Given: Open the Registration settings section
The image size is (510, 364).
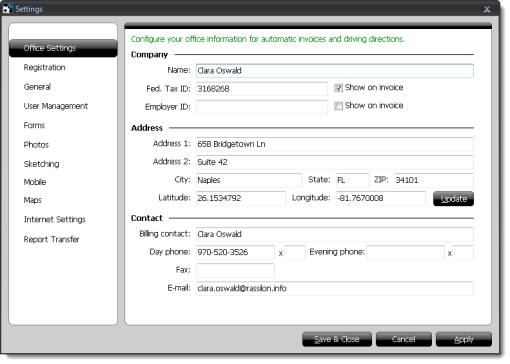Looking at the screenshot, I should [44, 67].
